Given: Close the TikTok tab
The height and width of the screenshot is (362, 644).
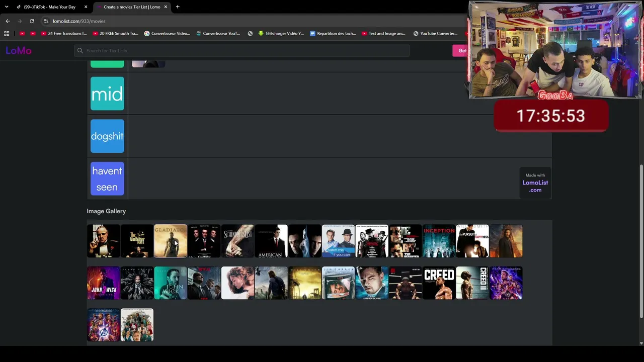Looking at the screenshot, I should [86, 7].
